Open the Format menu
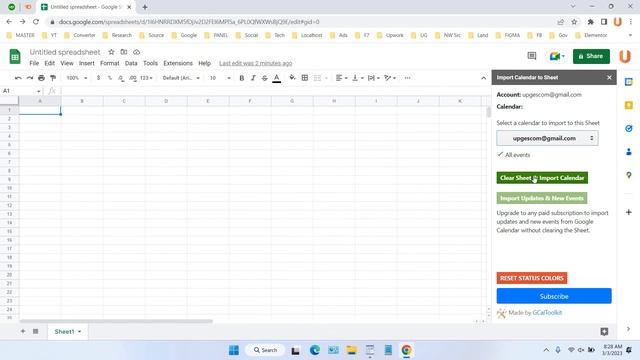Screen dimensions: 640x360 click(110, 63)
